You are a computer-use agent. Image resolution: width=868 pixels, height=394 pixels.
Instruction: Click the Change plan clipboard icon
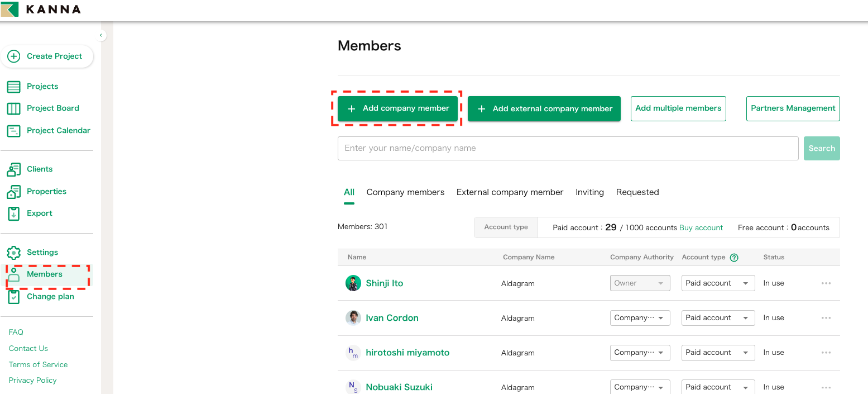pos(13,297)
